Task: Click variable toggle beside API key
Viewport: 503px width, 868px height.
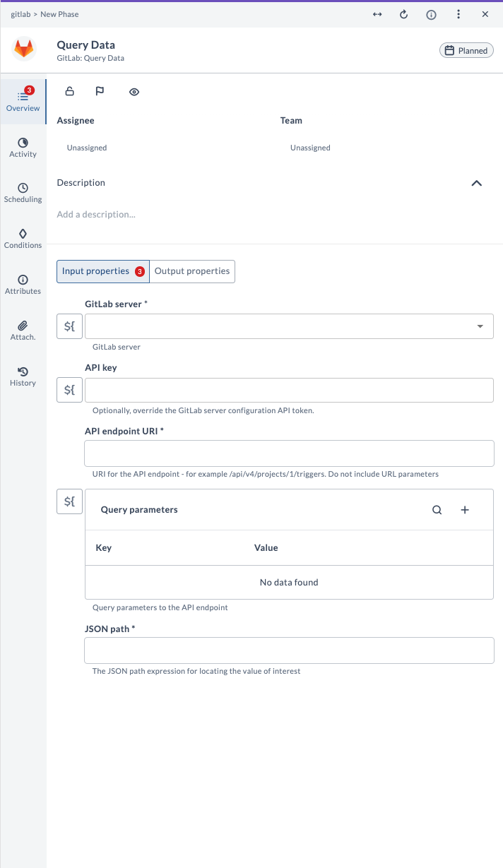Action: point(69,390)
